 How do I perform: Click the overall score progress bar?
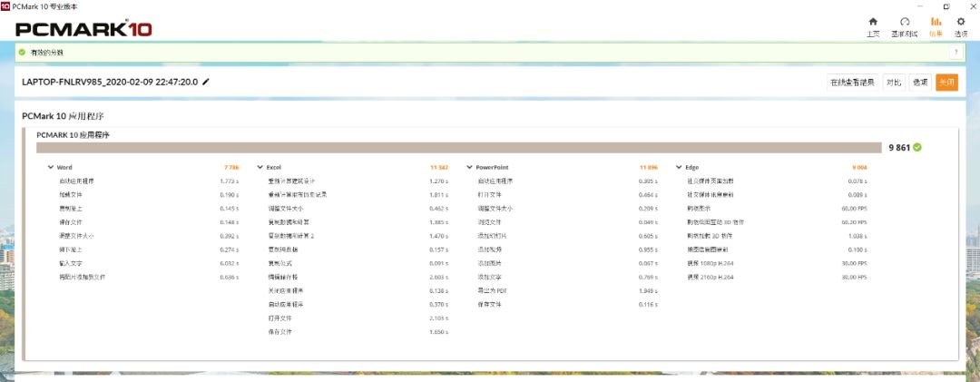(459, 148)
